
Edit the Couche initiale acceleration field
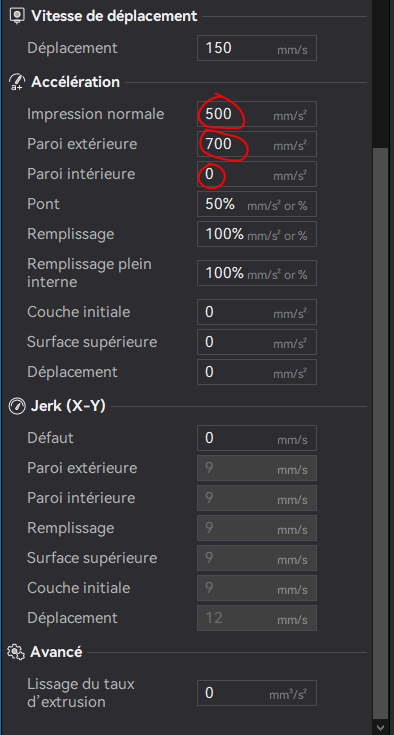pyautogui.click(x=257, y=312)
